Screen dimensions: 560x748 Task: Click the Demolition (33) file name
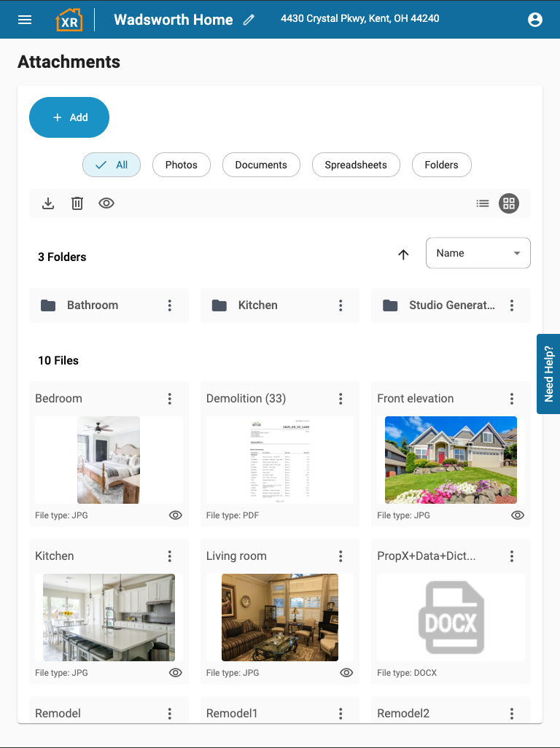(246, 399)
